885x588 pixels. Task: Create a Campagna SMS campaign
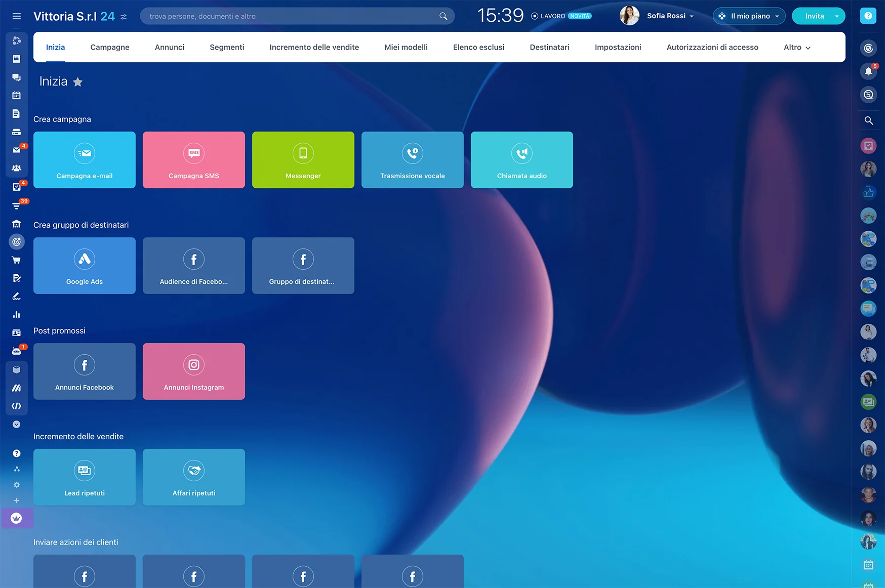tap(194, 160)
